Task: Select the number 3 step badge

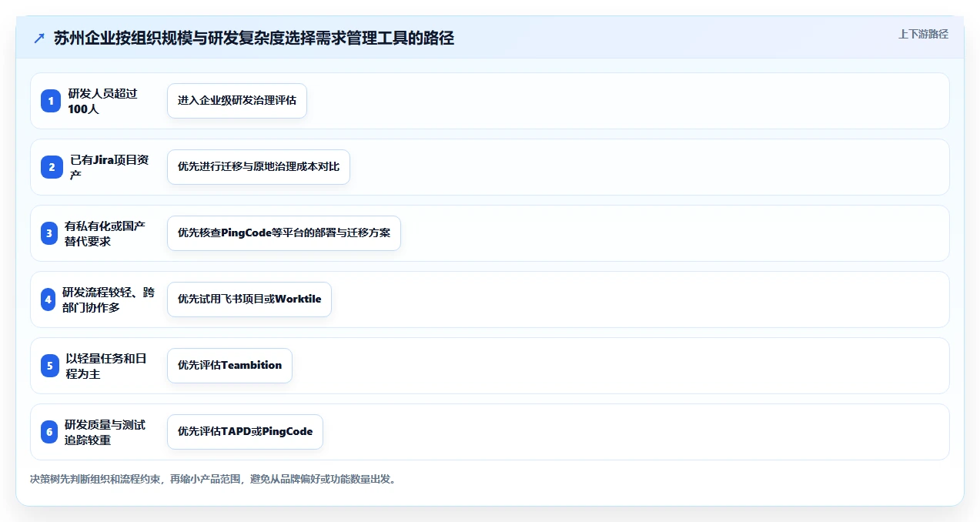Action: [49, 233]
